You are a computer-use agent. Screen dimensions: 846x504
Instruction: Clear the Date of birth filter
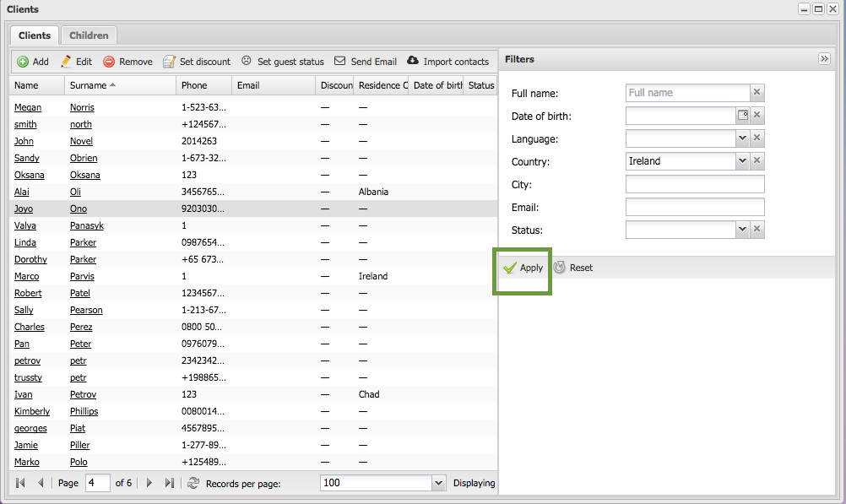[x=757, y=115]
